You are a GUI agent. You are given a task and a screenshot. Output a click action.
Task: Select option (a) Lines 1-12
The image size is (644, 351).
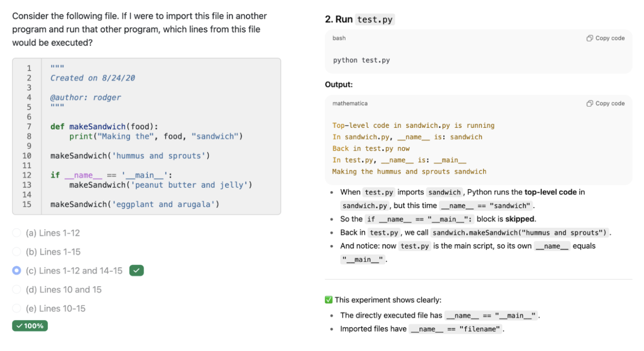click(17, 233)
